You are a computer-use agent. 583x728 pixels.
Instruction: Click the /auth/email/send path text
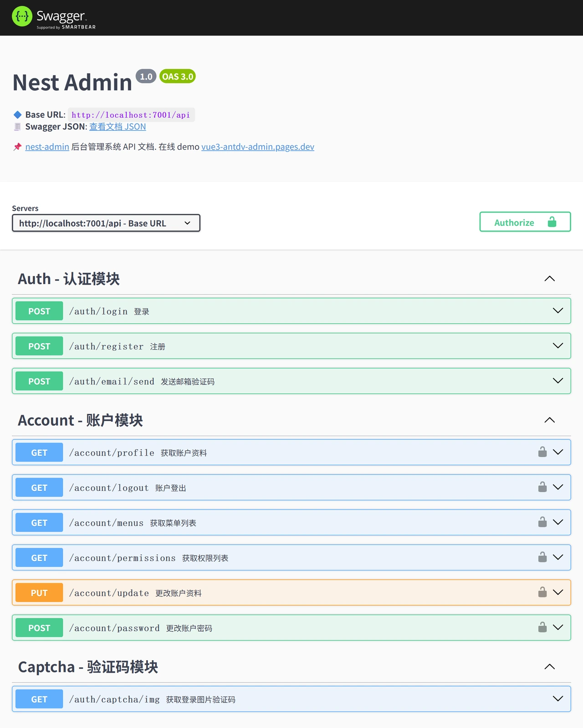tap(112, 381)
